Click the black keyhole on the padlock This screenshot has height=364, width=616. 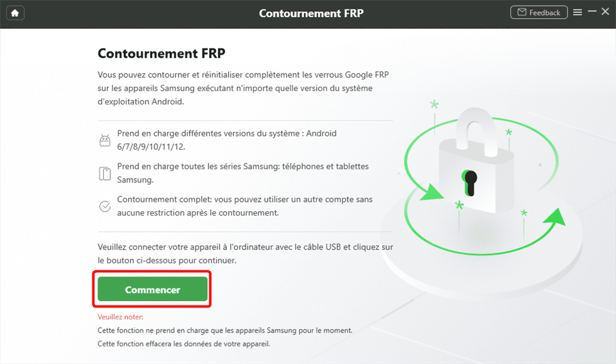[469, 181]
